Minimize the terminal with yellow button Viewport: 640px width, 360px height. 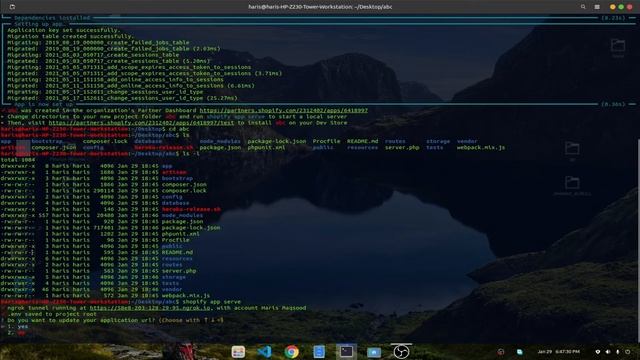612,7
